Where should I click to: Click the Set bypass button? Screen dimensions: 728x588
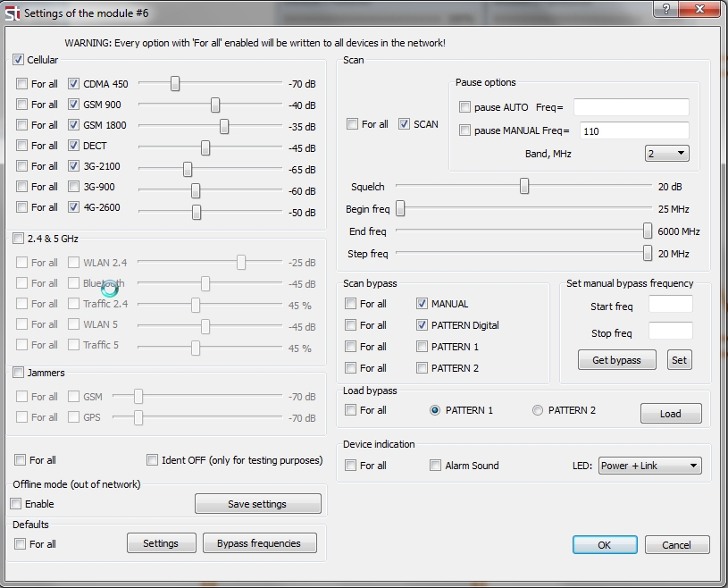pyautogui.click(x=679, y=360)
